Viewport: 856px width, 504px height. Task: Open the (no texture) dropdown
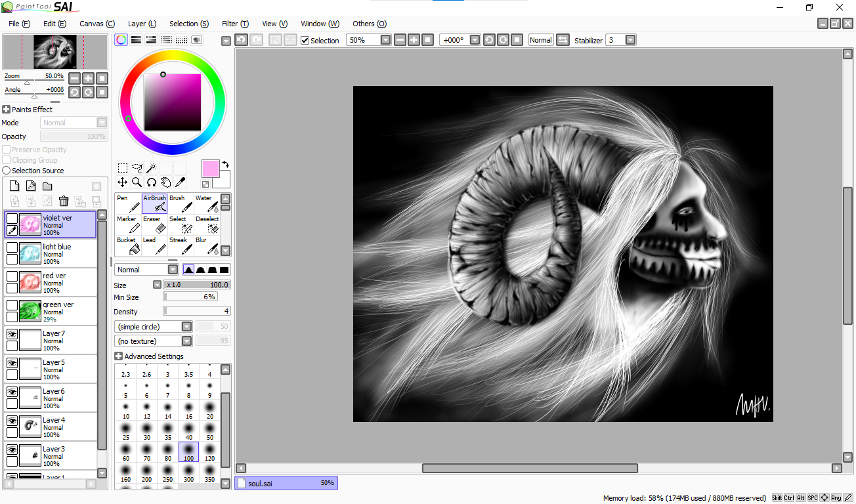click(x=186, y=341)
